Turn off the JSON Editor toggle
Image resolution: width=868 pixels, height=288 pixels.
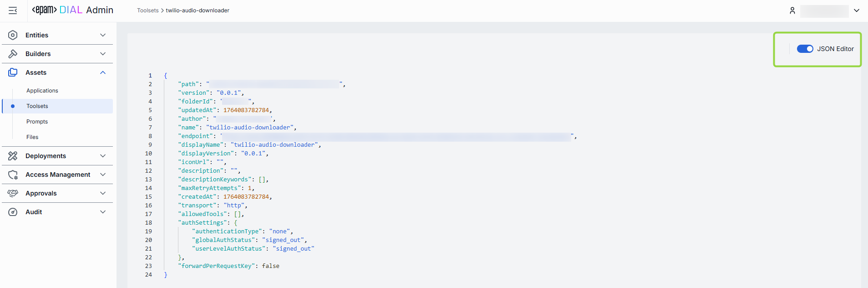pos(805,49)
